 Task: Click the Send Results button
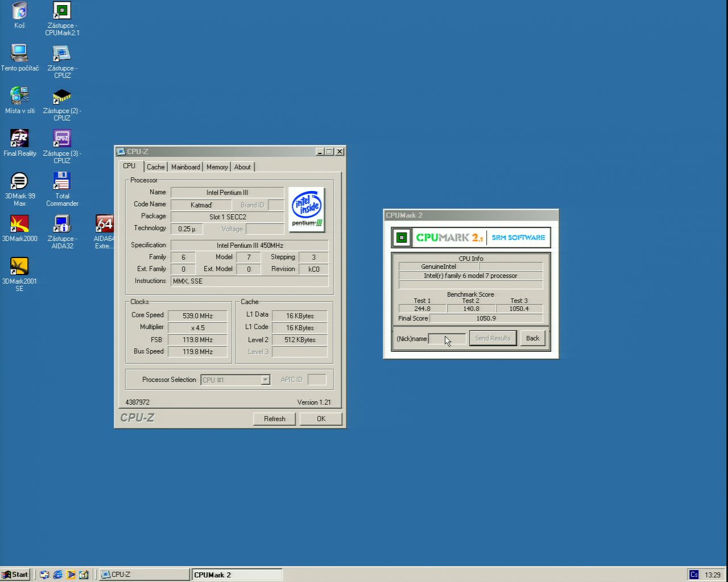(493, 338)
